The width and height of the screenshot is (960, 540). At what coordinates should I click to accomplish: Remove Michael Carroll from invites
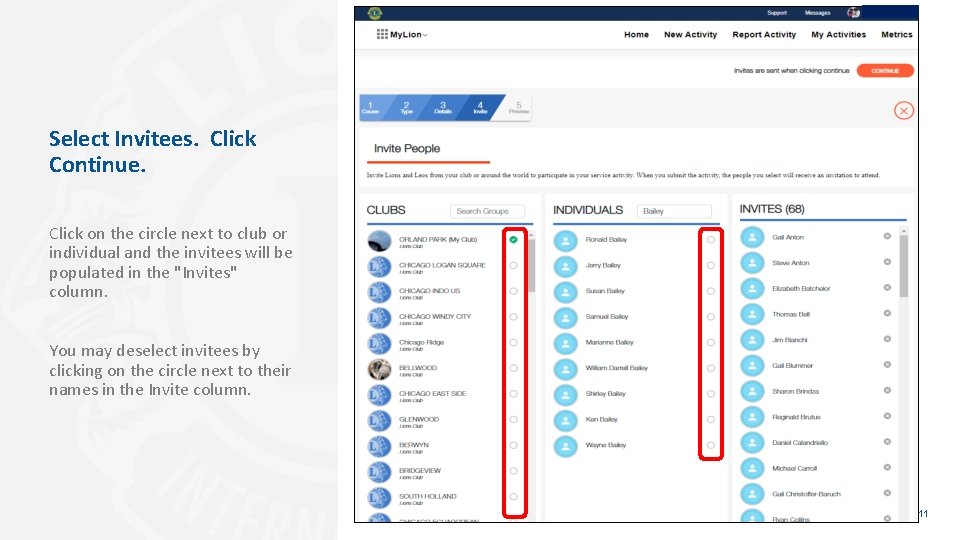887,467
